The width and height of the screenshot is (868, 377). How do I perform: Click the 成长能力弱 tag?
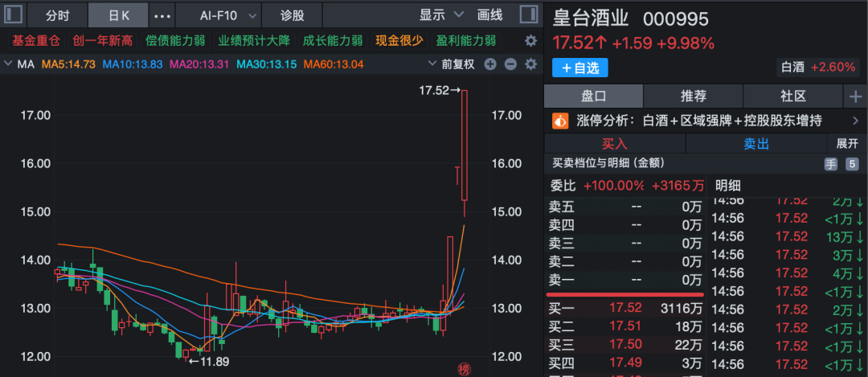(x=333, y=41)
